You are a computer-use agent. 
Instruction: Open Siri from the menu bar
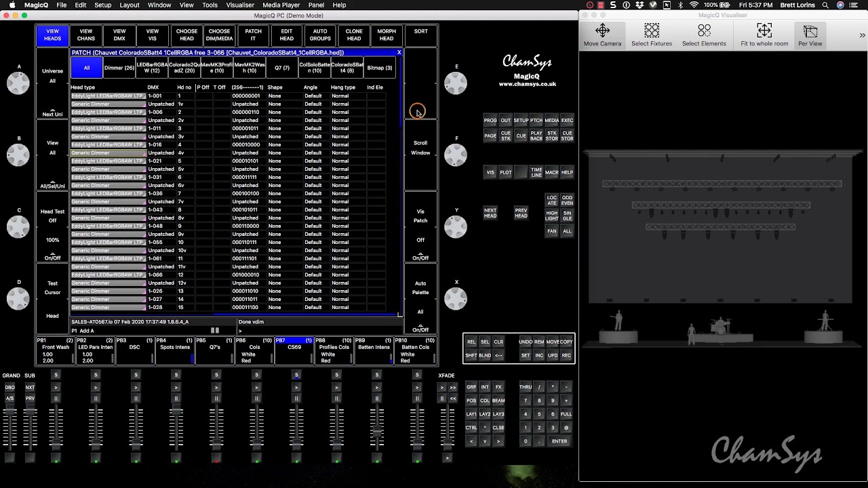841,5
